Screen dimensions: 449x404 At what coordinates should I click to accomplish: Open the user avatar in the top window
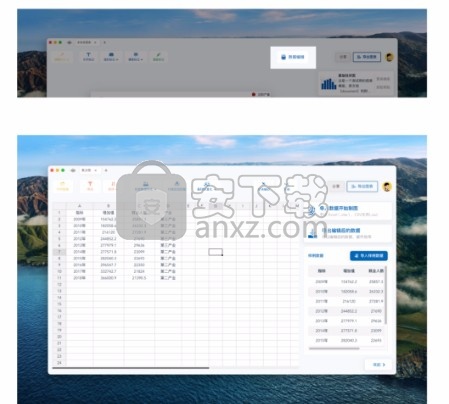coord(389,57)
